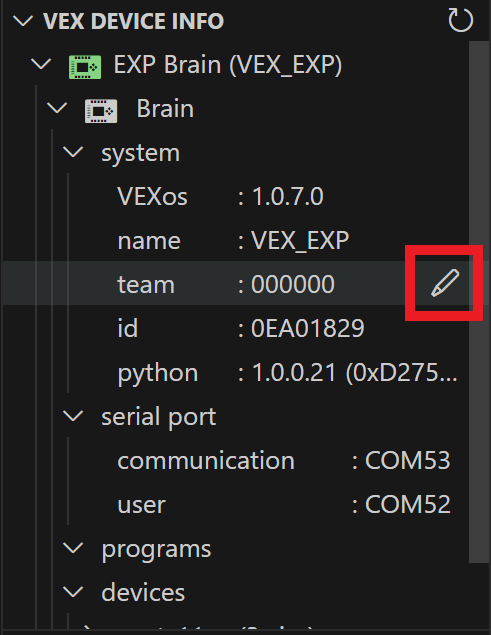Image resolution: width=491 pixels, height=635 pixels.
Task: Collapse the EXP Brain (VEX_EXP) node
Action: 41,64
